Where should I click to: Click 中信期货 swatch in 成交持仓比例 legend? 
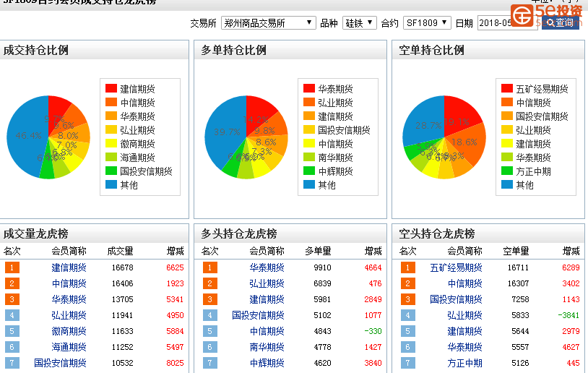111,103
